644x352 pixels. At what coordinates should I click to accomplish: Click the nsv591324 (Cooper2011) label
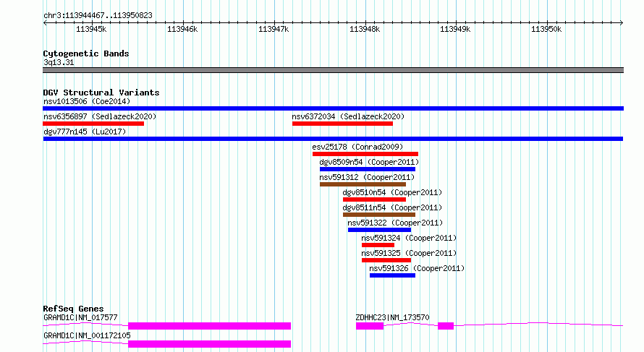(409, 238)
